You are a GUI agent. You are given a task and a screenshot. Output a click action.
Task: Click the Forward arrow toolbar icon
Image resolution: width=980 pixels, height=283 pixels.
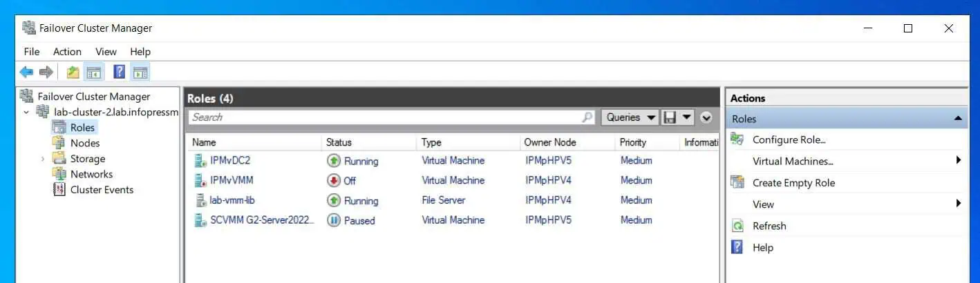46,72
